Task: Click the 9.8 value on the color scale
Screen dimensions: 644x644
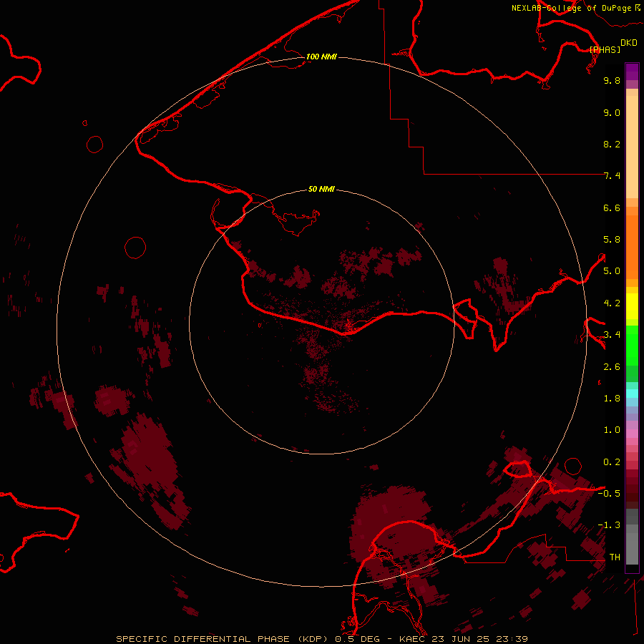Action: [612, 80]
